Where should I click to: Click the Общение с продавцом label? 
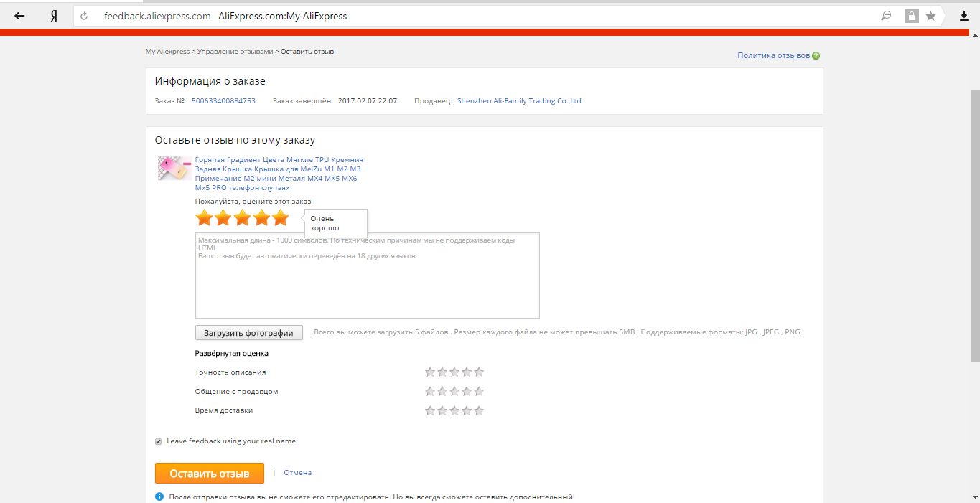pos(236,392)
